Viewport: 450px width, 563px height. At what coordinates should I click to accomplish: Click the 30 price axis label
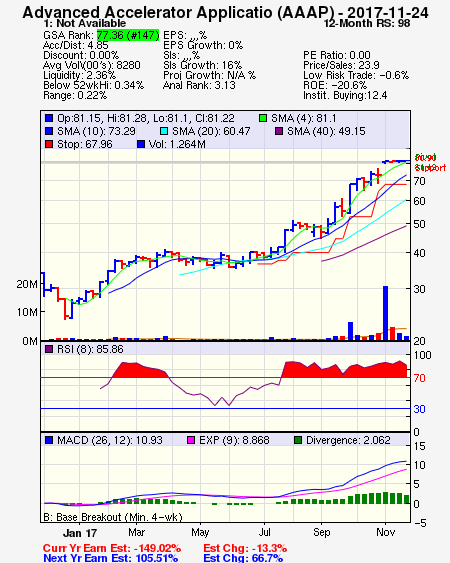coord(419,289)
